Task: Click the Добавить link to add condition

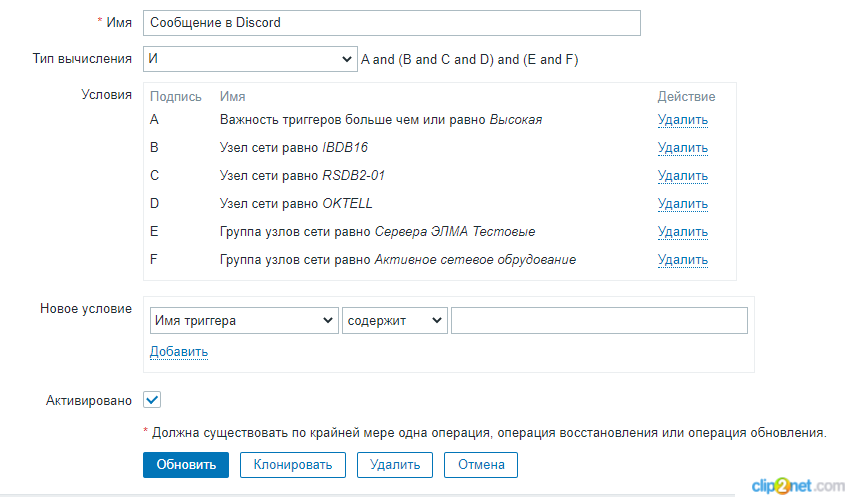Action: coord(179,352)
